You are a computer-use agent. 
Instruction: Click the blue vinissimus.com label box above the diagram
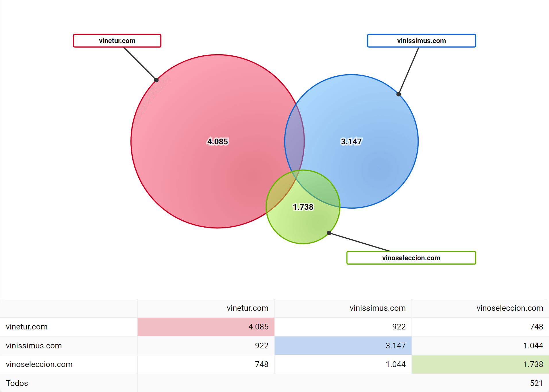click(421, 41)
